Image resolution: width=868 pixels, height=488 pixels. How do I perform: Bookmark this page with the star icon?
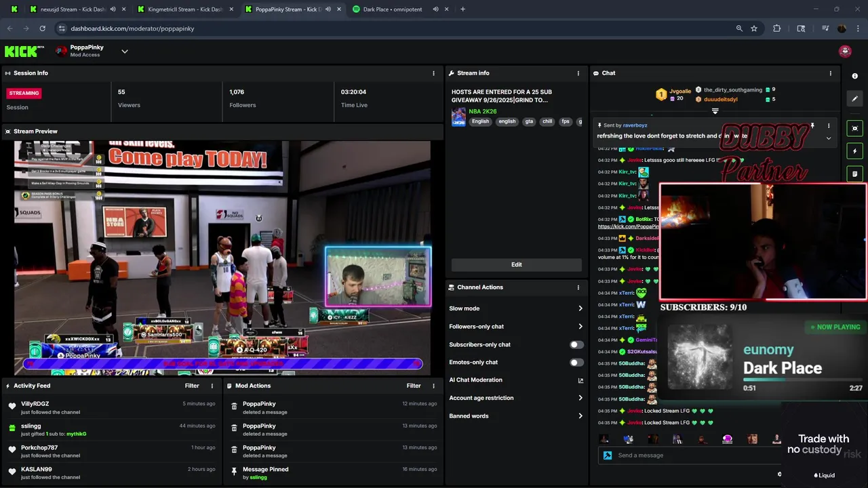coord(754,28)
